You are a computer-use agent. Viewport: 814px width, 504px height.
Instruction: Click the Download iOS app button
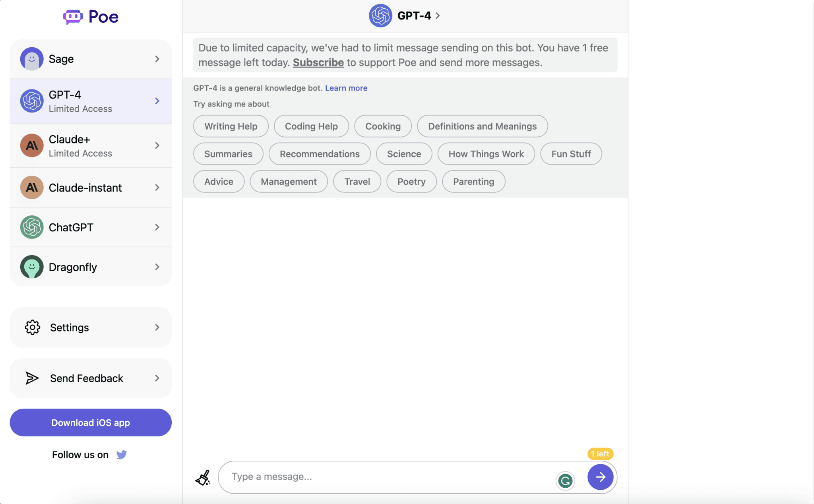91,423
